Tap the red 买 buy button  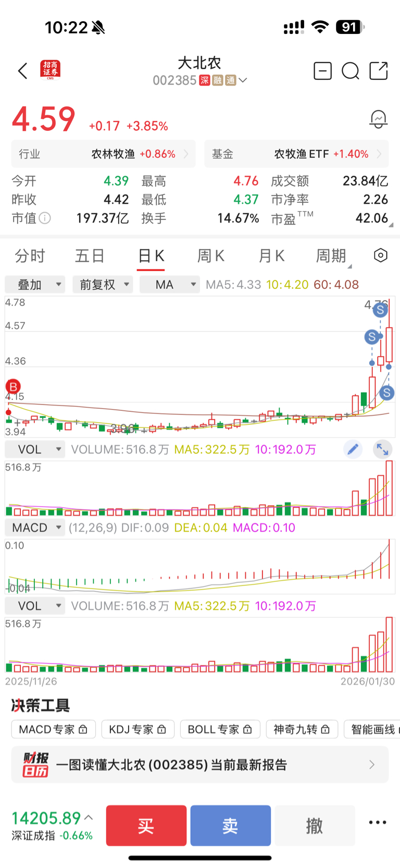[x=146, y=825]
